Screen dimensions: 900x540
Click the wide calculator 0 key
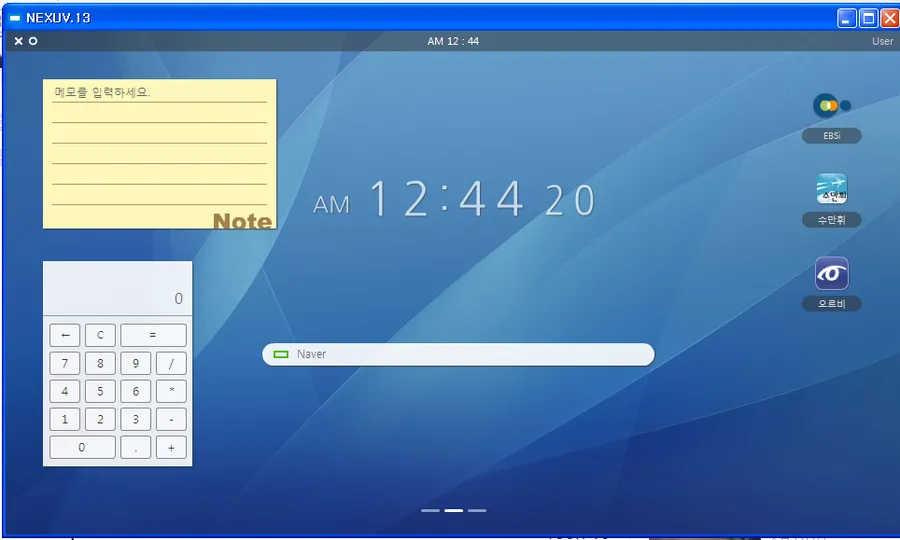pyautogui.click(x=82, y=448)
